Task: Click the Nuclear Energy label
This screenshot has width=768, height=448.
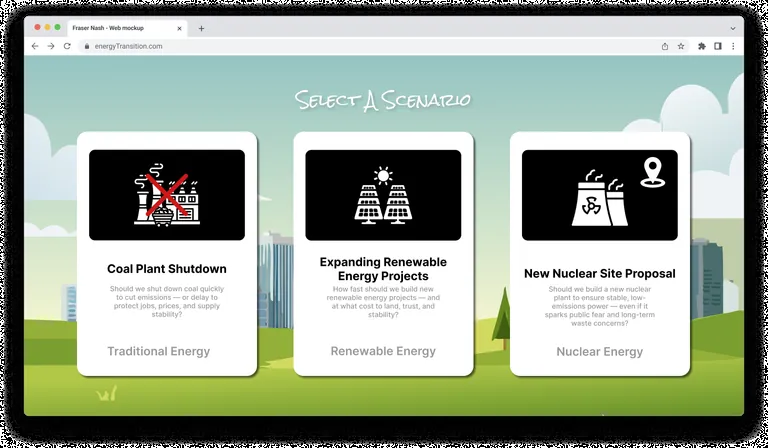Action: click(x=600, y=352)
